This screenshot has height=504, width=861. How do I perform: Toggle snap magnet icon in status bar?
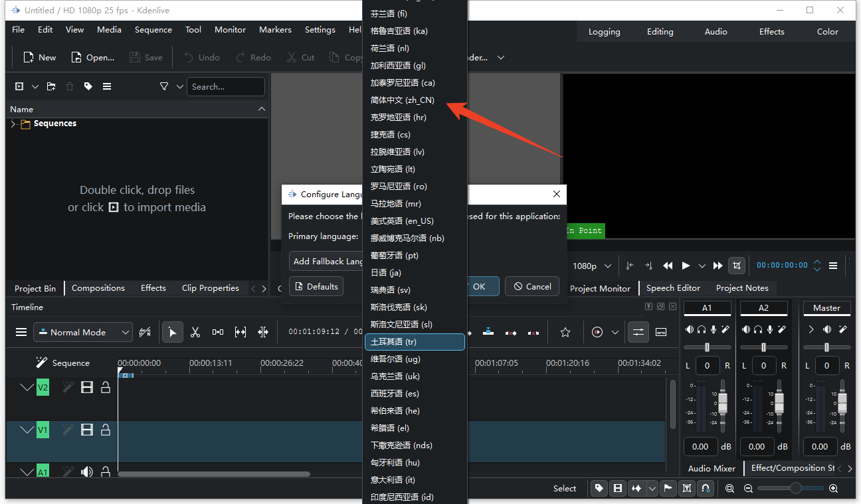point(706,489)
